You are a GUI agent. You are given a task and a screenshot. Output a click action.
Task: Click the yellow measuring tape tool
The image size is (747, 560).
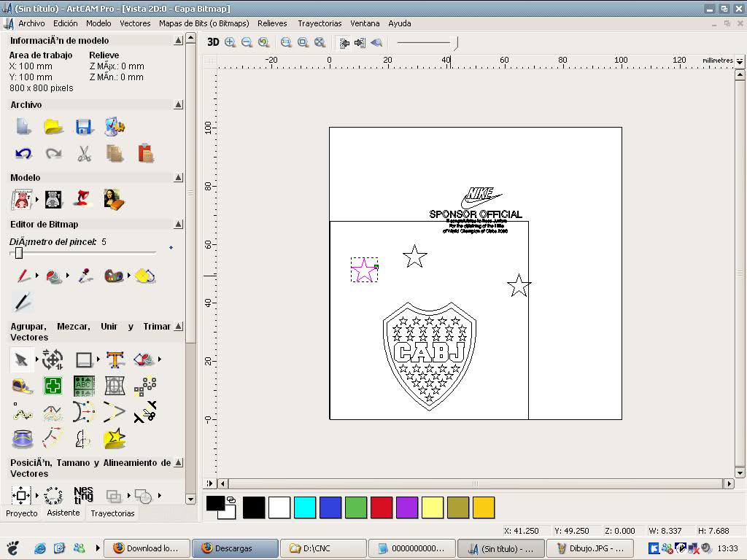pyautogui.click(x=22, y=386)
